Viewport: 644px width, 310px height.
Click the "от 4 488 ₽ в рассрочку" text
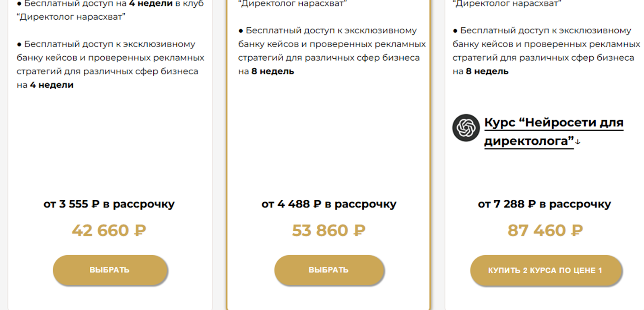328,204
